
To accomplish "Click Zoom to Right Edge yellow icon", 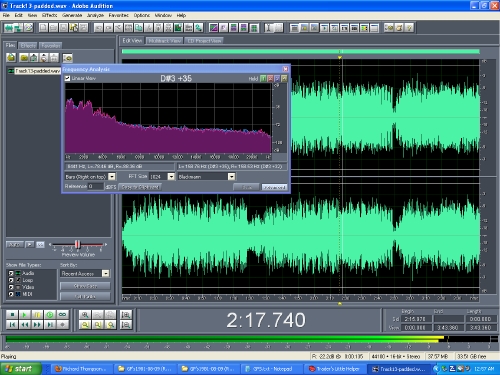I will (x=110, y=325).
